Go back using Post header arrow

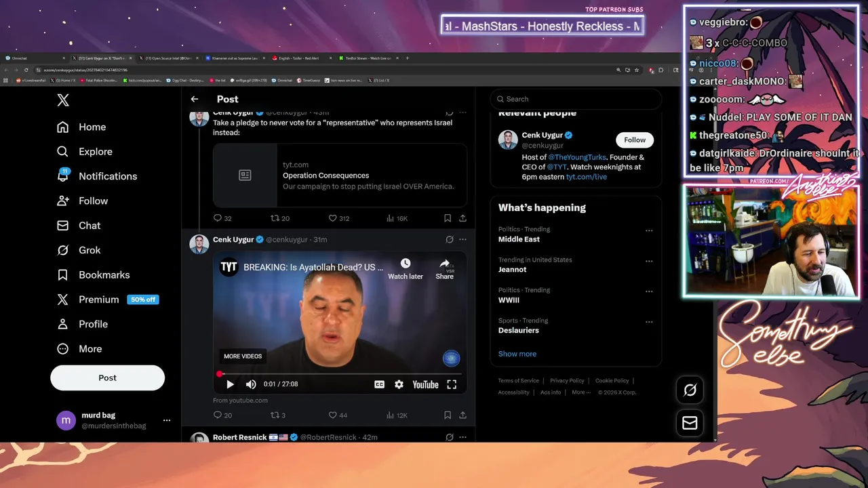click(x=195, y=99)
